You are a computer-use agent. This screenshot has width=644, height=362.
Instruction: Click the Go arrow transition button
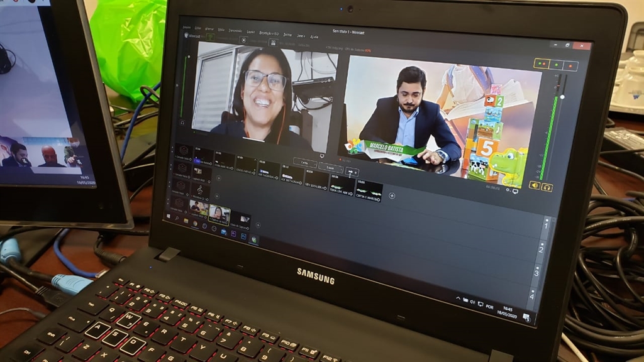coord(352,172)
